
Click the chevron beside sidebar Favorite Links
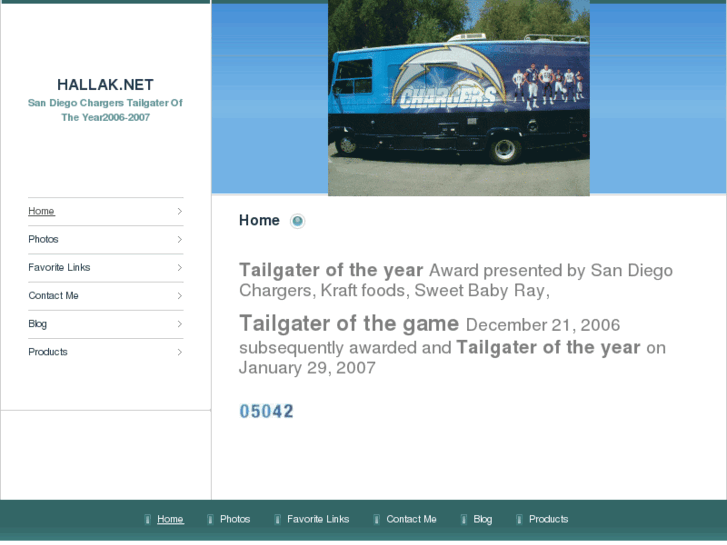pos(179,268)
